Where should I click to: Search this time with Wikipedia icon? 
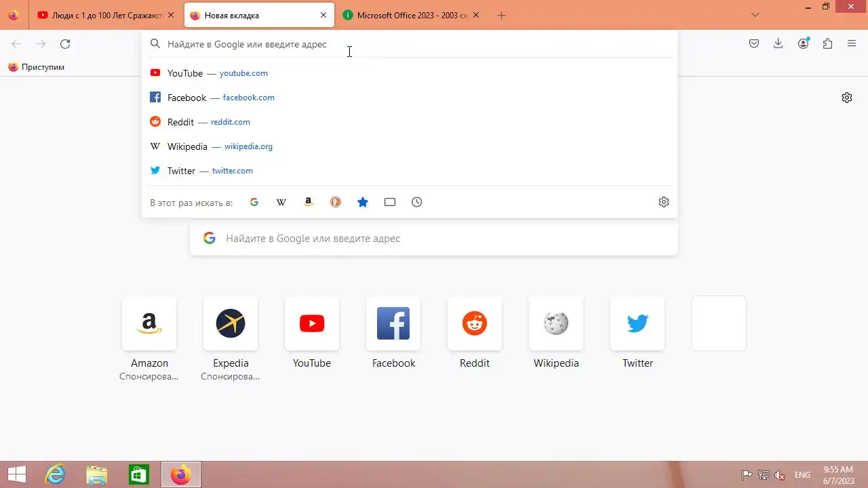coord(281,202)
